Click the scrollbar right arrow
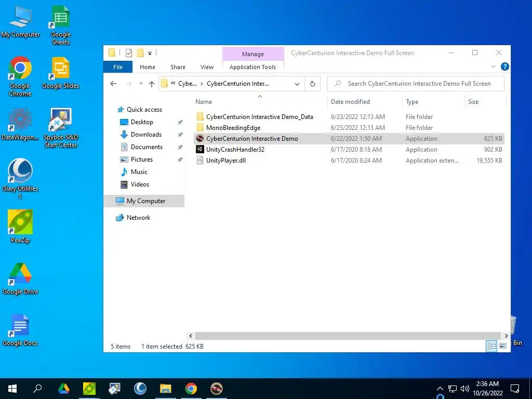 [506, 336]
